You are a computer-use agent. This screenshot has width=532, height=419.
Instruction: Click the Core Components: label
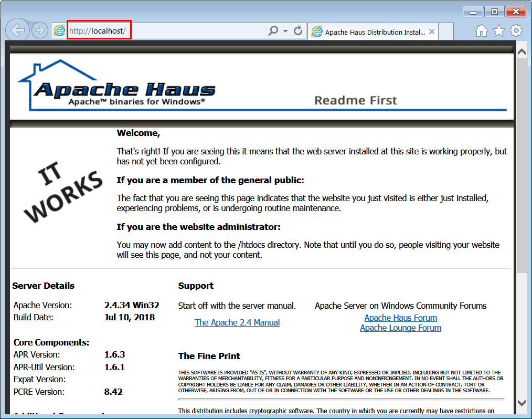tap(51, 342)
